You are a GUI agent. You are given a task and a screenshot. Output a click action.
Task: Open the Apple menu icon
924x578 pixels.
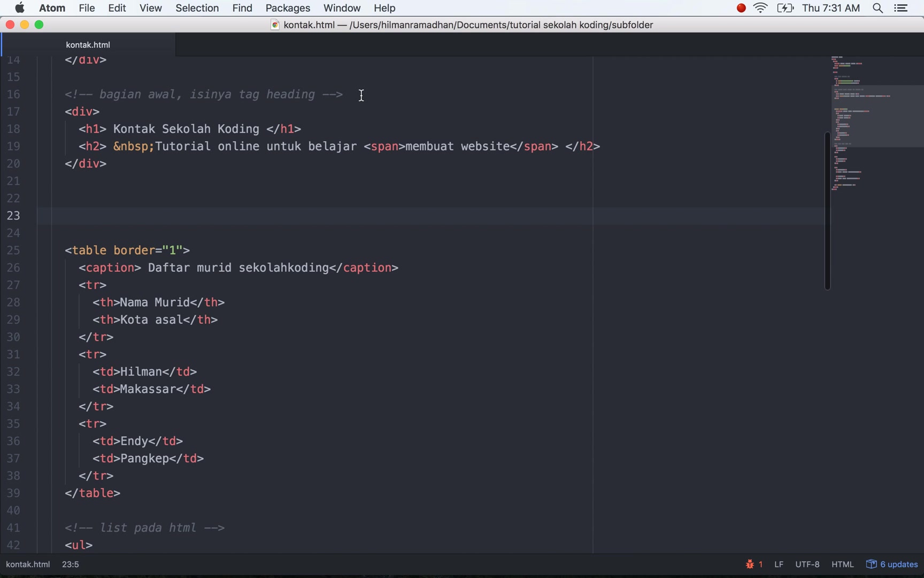tap(20, 8)
